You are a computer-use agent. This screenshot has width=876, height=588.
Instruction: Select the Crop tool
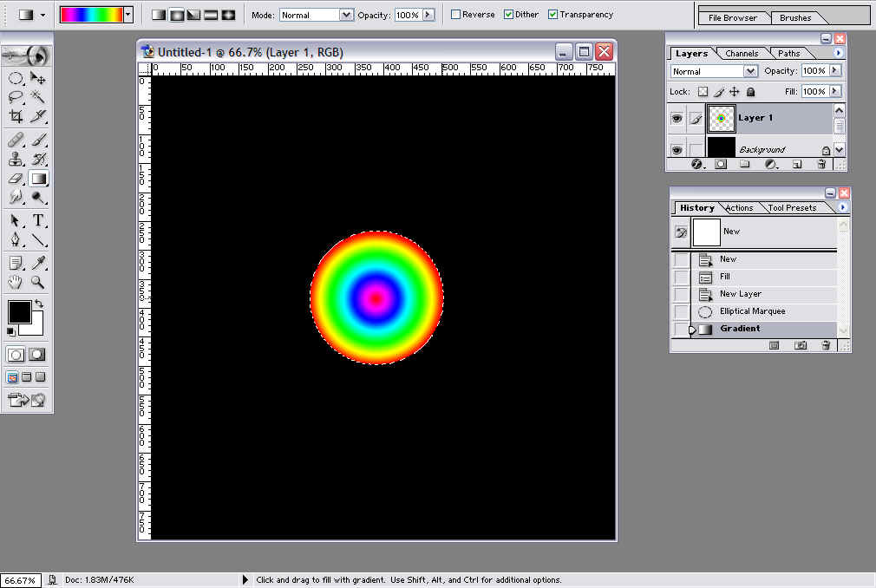pos(16,116)
